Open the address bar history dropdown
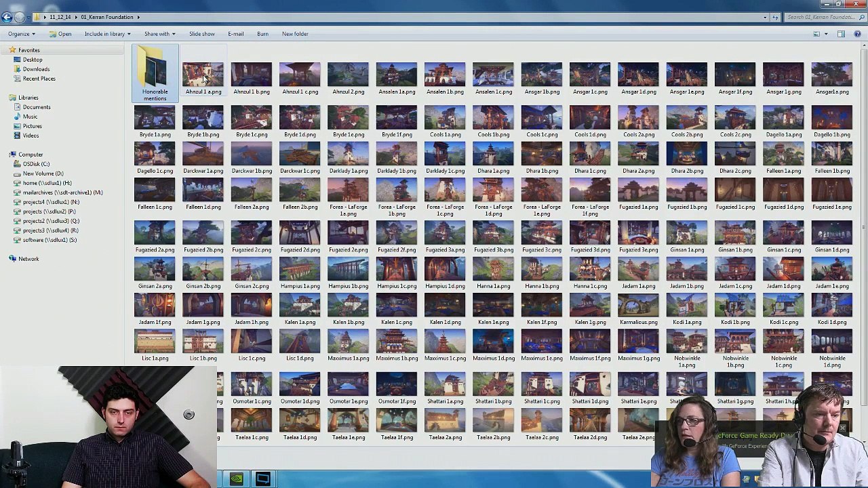 pyautogui.click(x=765, y=17)
